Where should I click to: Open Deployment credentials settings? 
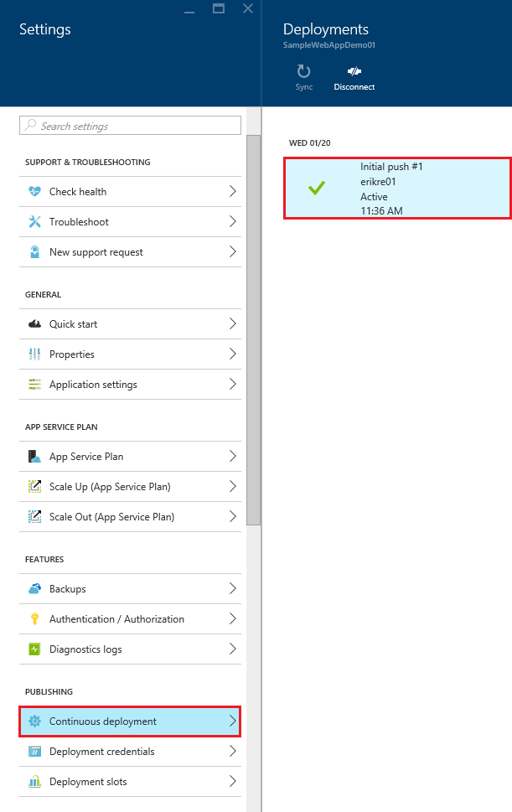[130, 752]
